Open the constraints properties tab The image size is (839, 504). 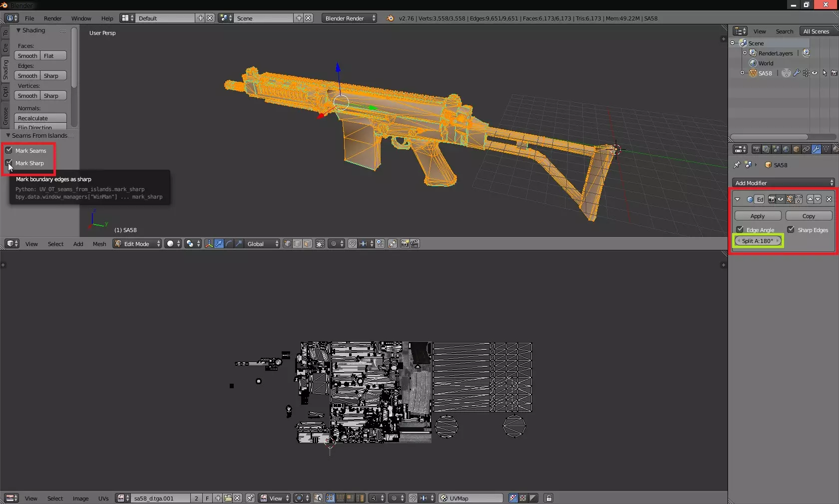click(806, 149)
